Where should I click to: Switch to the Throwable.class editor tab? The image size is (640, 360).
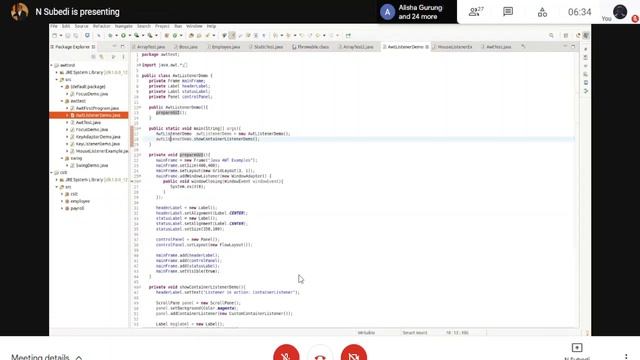(x=311, y=47)
